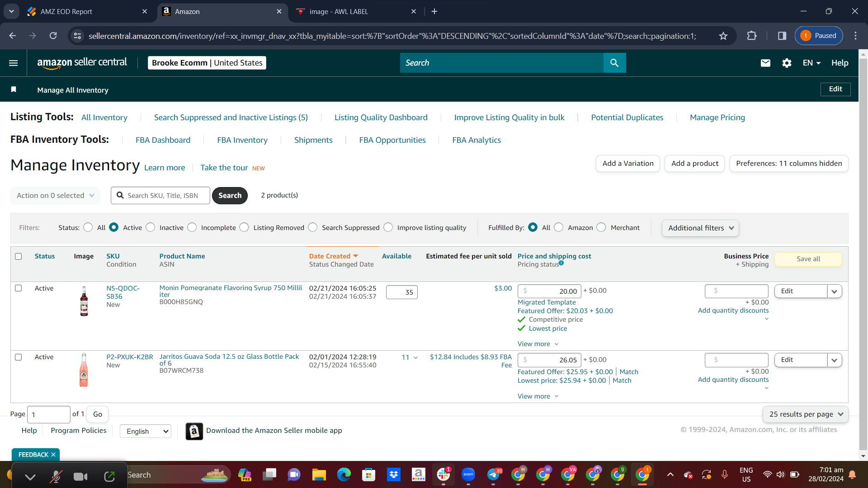868x488 pixels.
Task: Click Match next to Lowest price $25.94
Action: (x=622, y=380)
